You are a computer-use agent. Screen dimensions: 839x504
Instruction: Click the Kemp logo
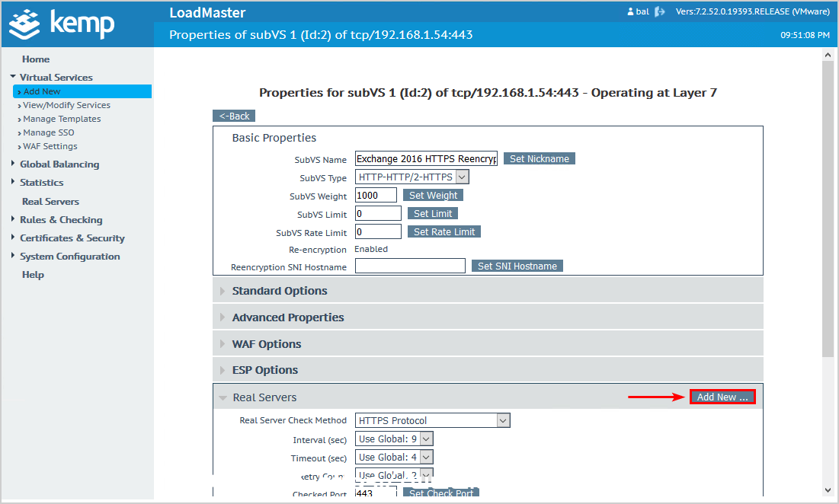click(62, 24)
